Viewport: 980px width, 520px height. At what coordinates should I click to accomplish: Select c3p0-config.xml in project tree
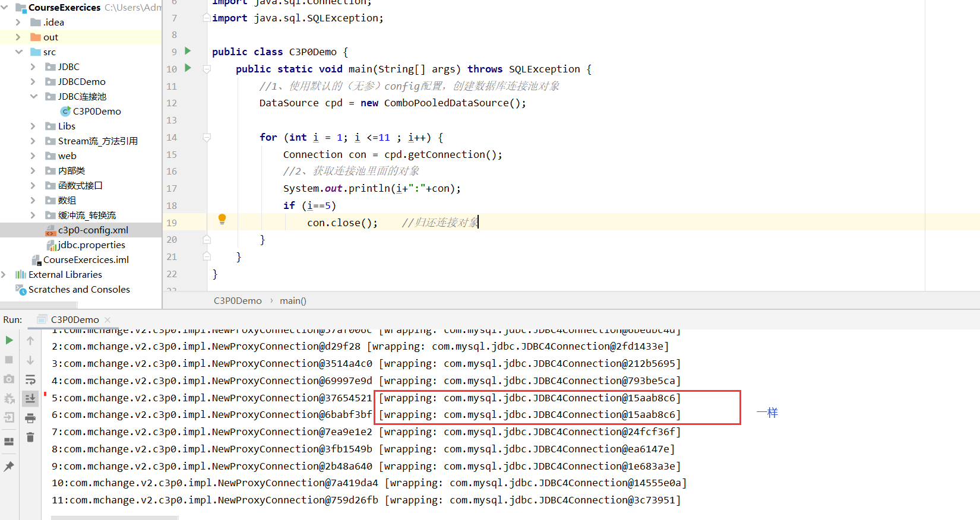click(x=93, y=230)
